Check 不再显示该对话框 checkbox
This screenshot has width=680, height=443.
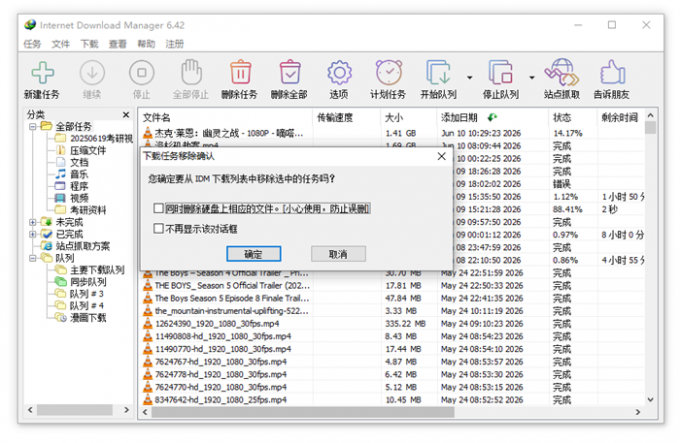click(158, 228)
